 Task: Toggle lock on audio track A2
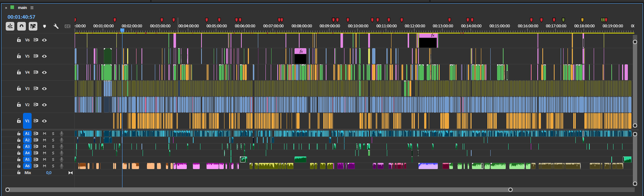(18, 140)
